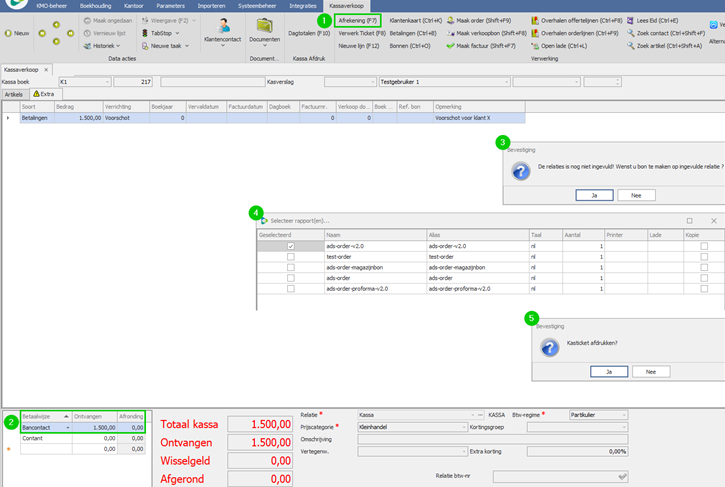Click the Nieuw icon in the ribbon
The width and height of the screenshot is (725, 487).
(x=8, y=33)
